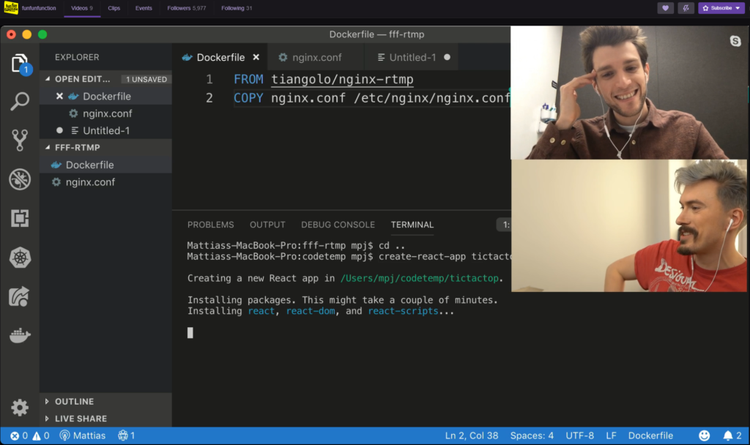Switch to the Problems panel tab
The width and height of the screenshot is (750, 445).
(x=210, y=225)
